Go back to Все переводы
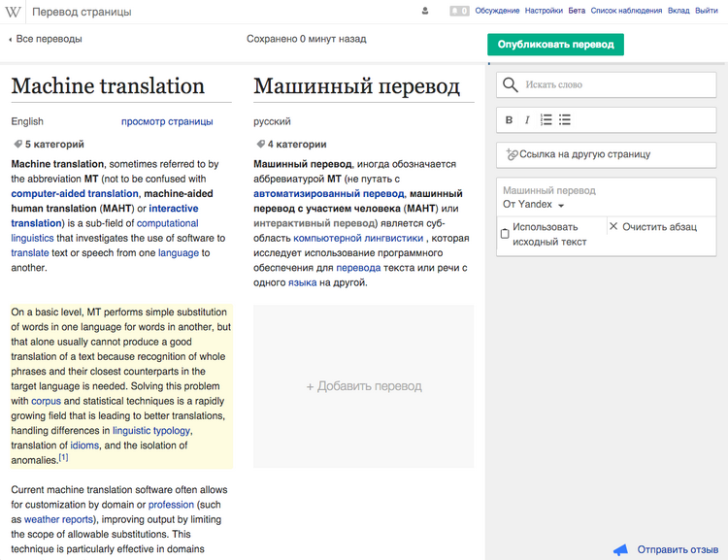Image resolution: width=728 pixels, height=560 pixels. [46, 39]
